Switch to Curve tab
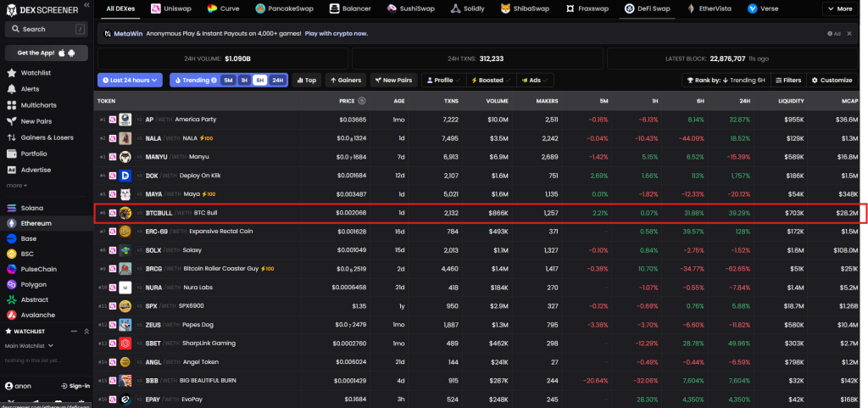 click(x=224, y=8)
